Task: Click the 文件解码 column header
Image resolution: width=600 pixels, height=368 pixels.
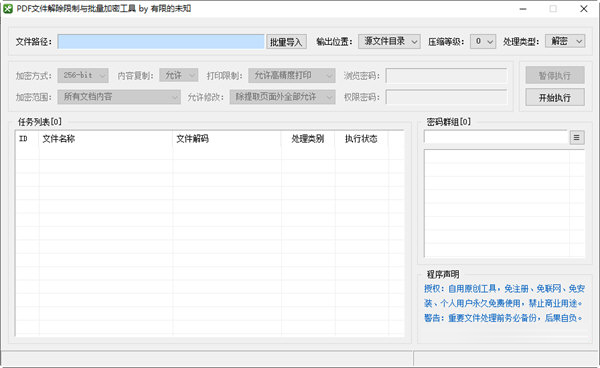Action: point(227,139)
